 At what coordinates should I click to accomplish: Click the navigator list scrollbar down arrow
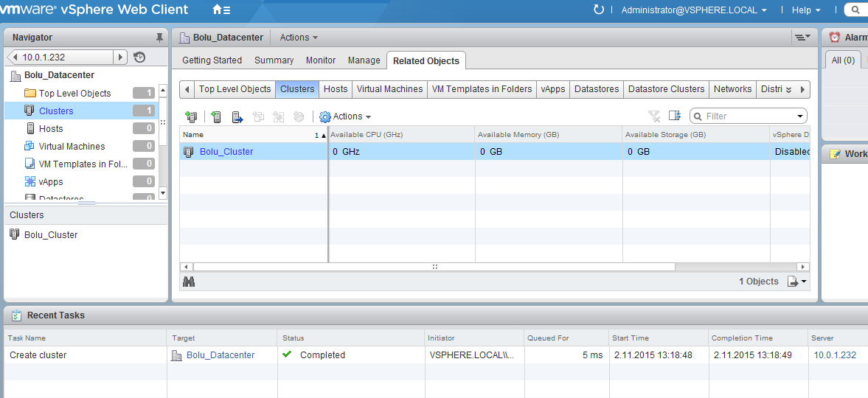tap(163, 192)
